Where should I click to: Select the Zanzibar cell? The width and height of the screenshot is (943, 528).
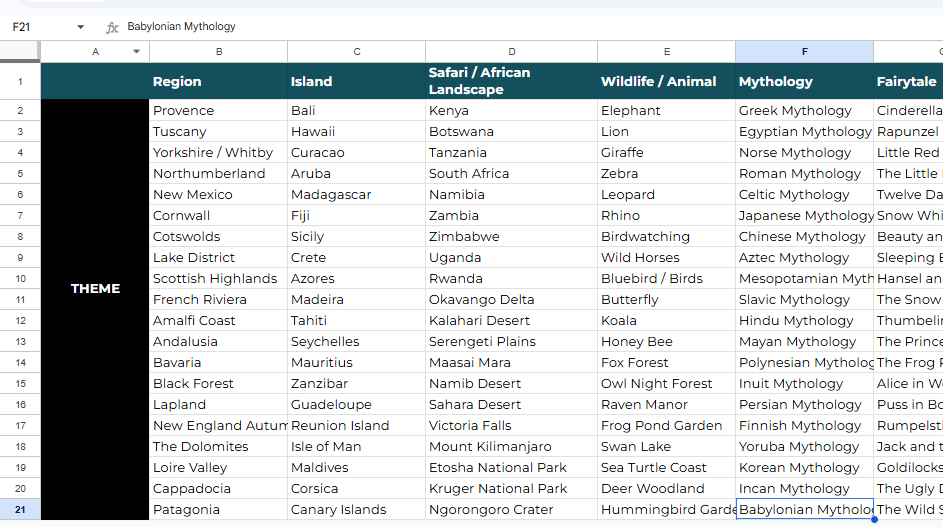tap(357, 384)
